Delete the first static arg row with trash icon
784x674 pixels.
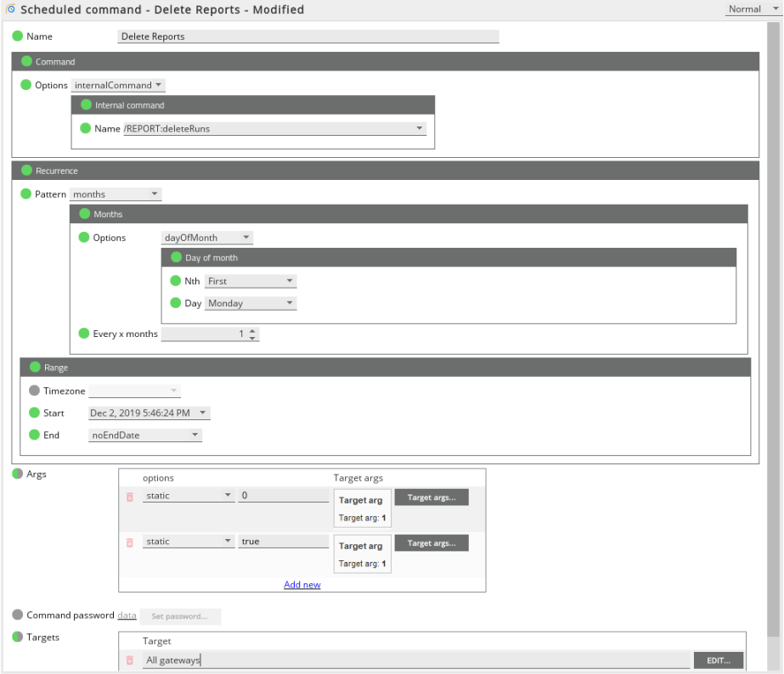point(130,497)
